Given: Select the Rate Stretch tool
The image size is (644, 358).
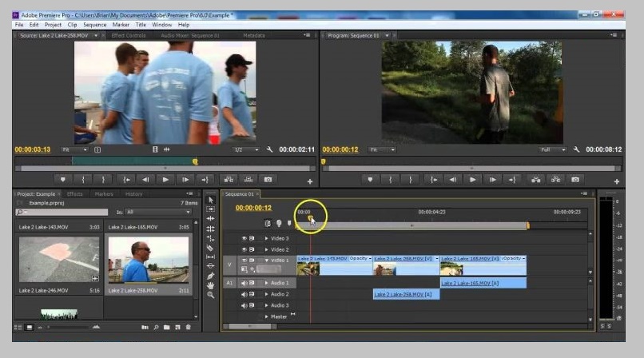Looking at the screenshot, I should point(210,238).
